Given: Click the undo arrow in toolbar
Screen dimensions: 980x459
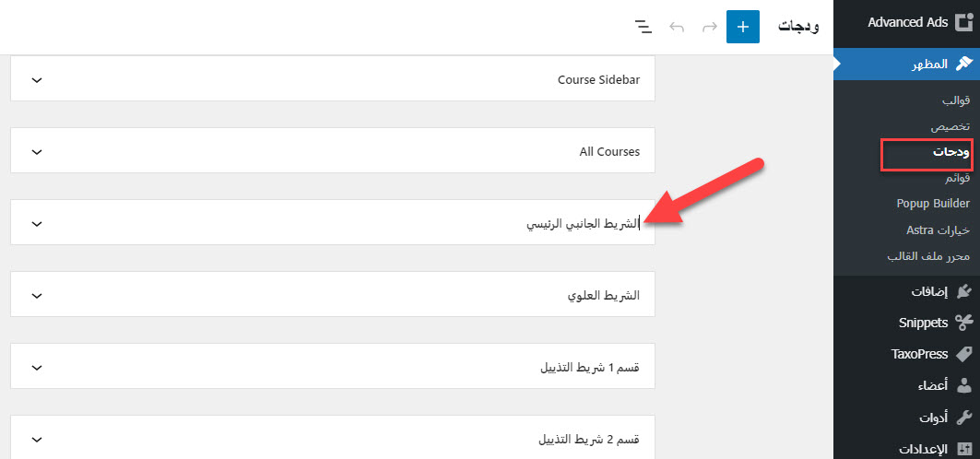Looking at the screenshot, I should (677, 27).
